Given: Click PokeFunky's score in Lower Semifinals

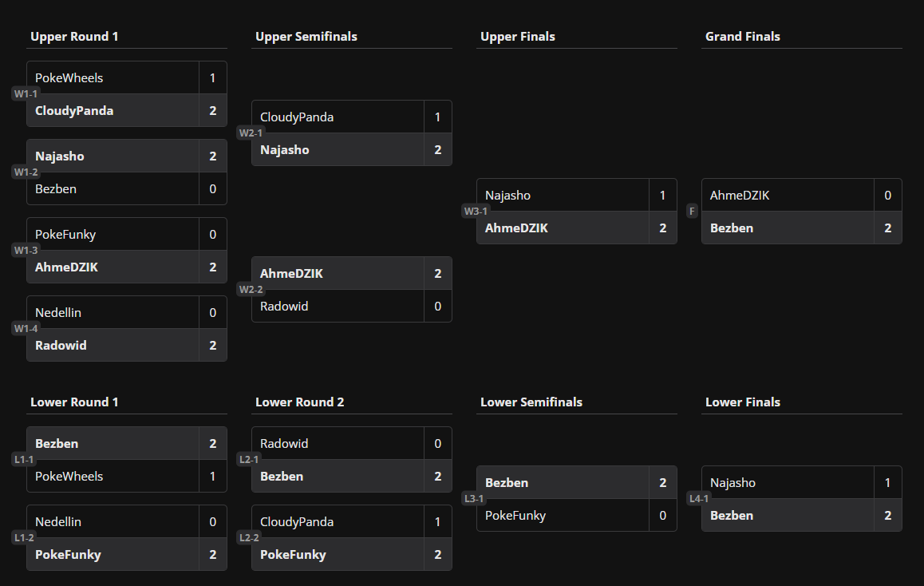Looking at the screenshot, I should pos(662,516).
